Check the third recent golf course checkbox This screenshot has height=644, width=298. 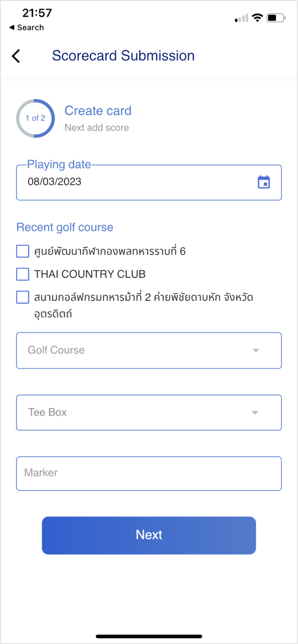23,297
